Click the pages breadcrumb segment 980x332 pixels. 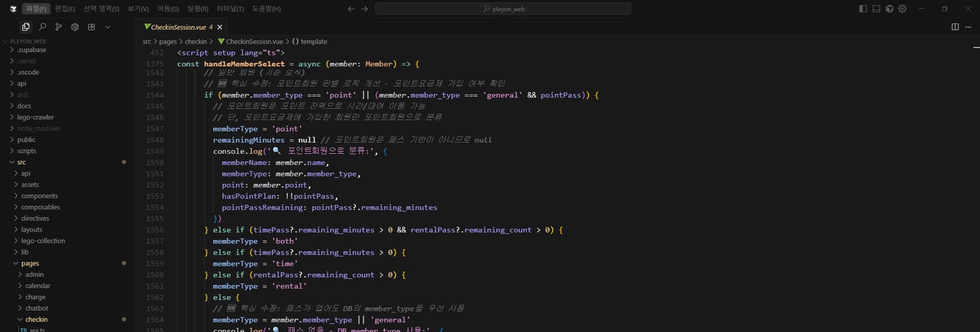[168, 41]
